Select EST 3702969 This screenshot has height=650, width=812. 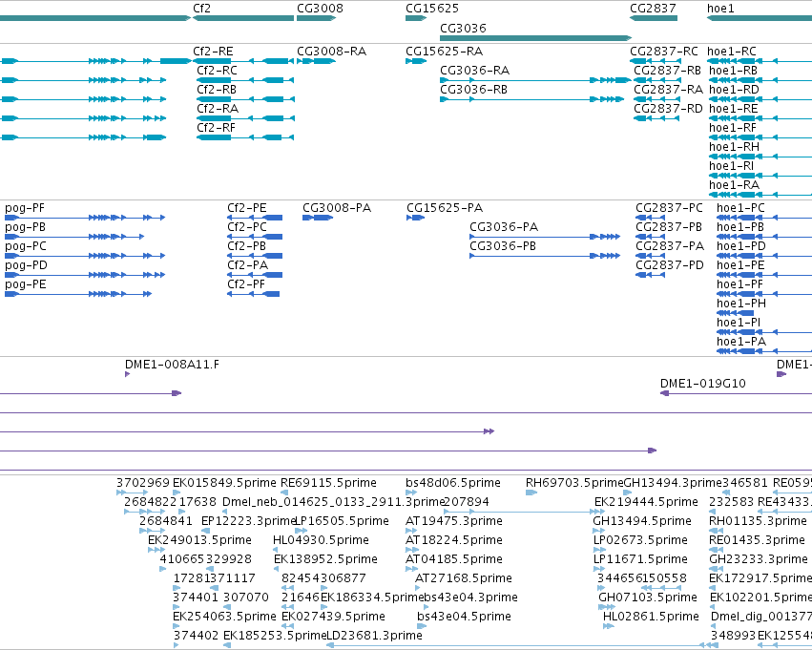132,493
